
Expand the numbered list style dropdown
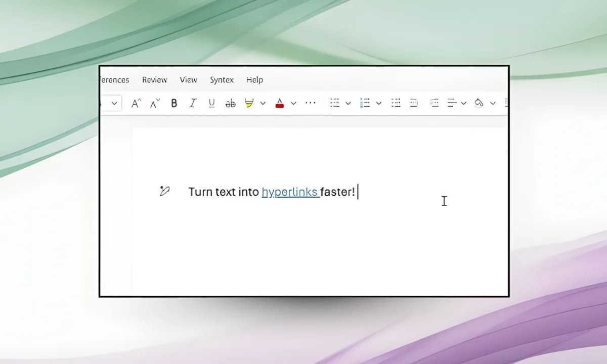[x=379, y=103]
